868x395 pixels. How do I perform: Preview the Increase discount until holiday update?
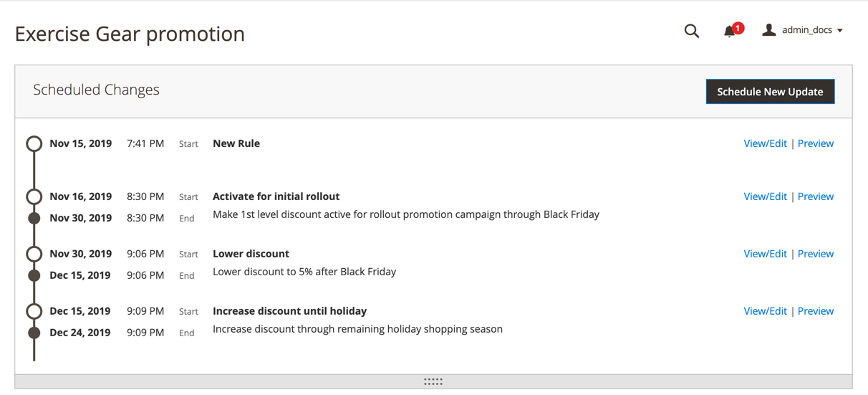tap(815, 311)
